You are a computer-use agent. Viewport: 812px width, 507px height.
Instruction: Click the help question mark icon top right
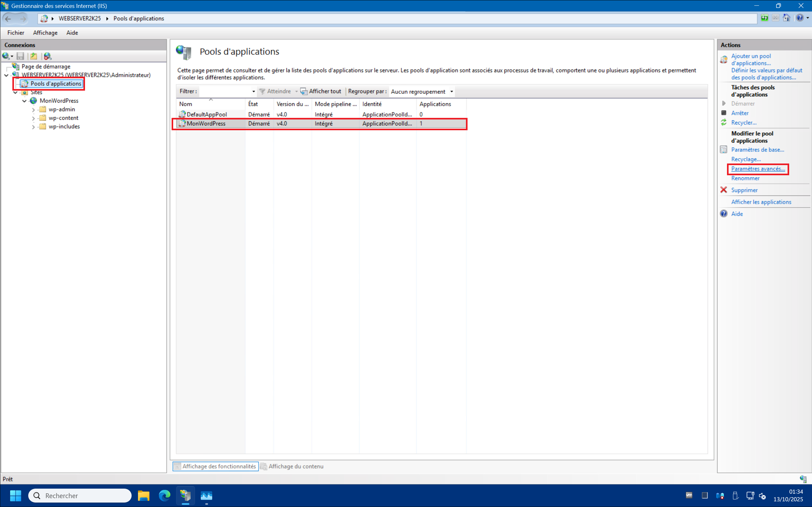click(x=800, y=18)
